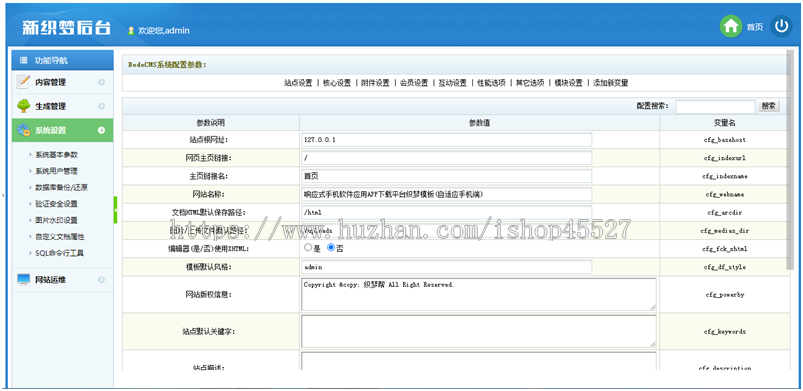
Task: Click the 内容管理 menu label
Action: 50,82
